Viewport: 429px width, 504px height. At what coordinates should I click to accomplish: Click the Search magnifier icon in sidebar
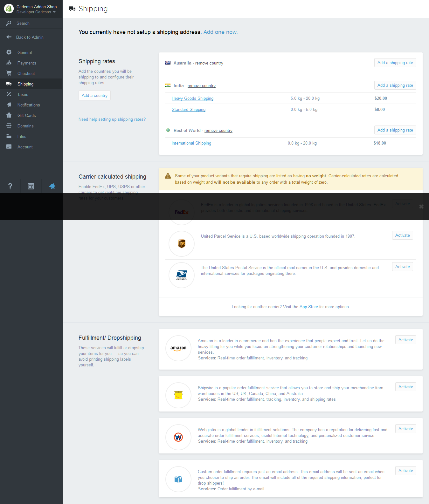(9, 23)
